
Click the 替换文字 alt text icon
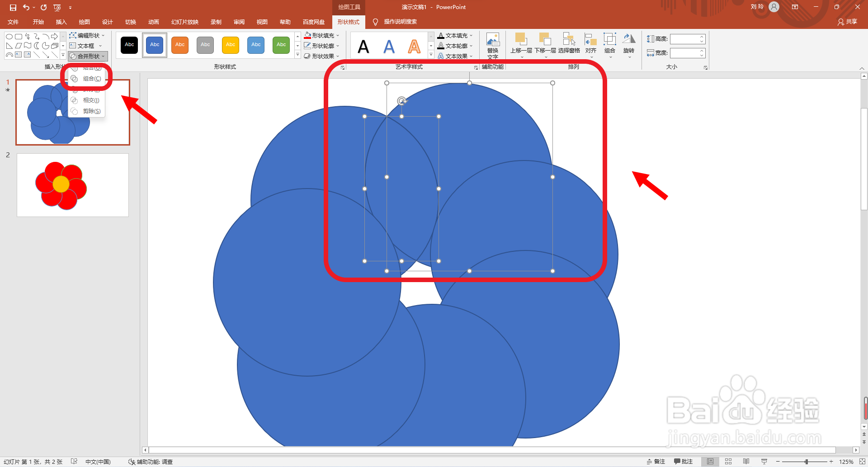pos(493,46)
